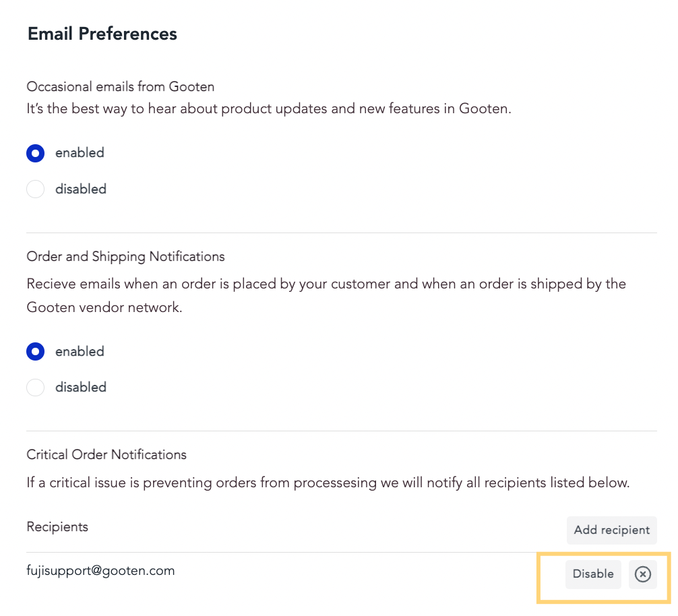The height and width of the screenshot is (616, 678).
Task: Click the Gooten vendor network description text
Action: pyautogui.click(x=326, y=296)
